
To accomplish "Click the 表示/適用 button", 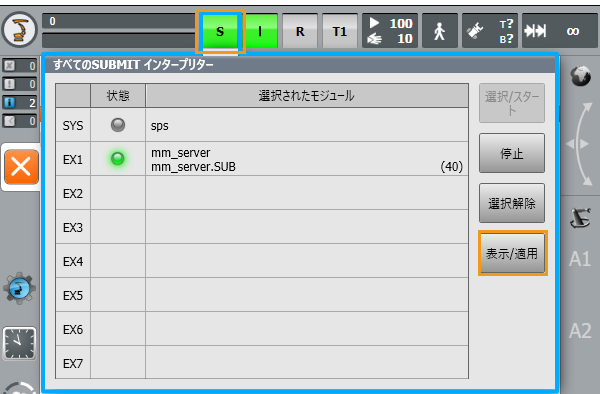I will click(x=512, y=253).
